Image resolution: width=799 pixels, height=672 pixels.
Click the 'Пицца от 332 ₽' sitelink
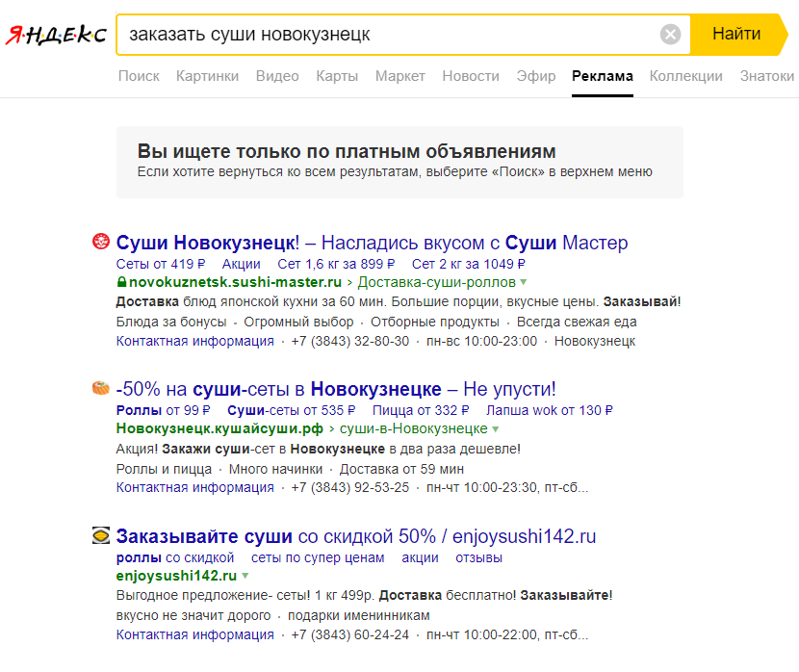pyautogui.click(x=421, y=410)
